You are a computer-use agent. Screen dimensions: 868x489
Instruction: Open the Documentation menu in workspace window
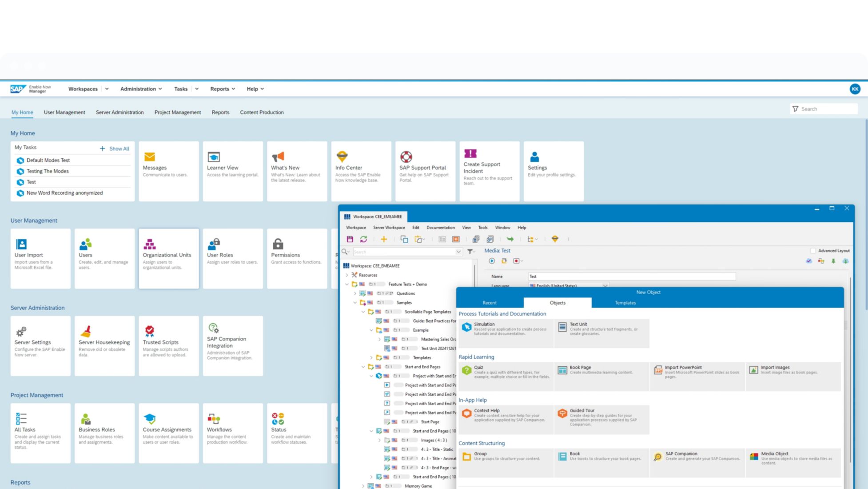tap(440, 228)
